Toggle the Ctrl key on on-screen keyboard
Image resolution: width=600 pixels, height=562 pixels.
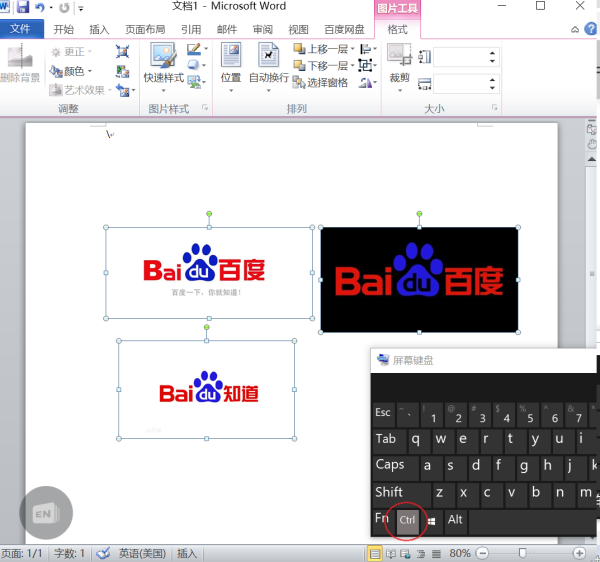click(x=407, y=520)
